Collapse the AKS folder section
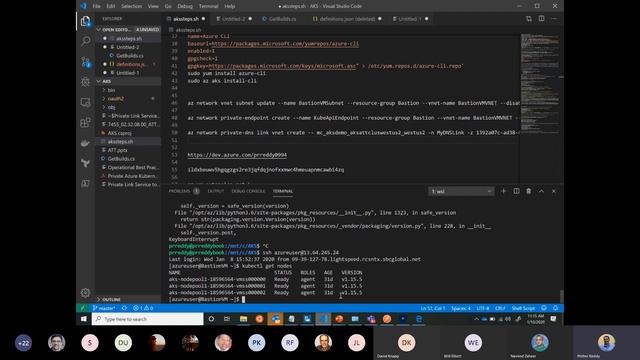Image resolution: width=640 pixels, height=360 pixels. tap(128, 81)
